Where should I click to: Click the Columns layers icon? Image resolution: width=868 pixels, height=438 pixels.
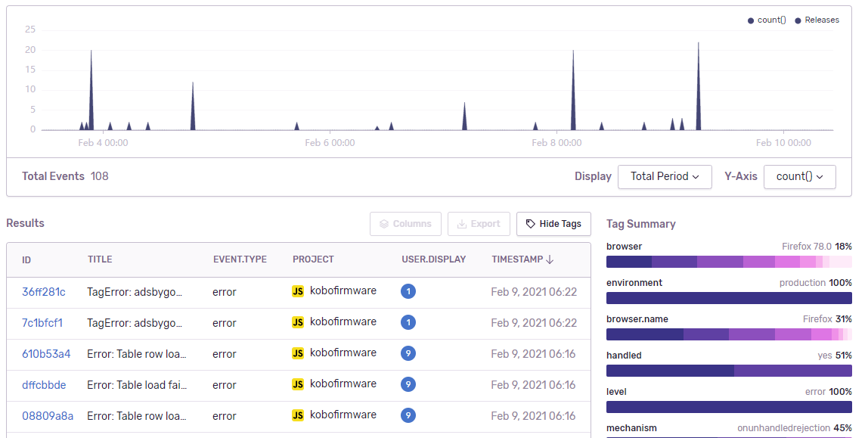[x=383, y=224]
